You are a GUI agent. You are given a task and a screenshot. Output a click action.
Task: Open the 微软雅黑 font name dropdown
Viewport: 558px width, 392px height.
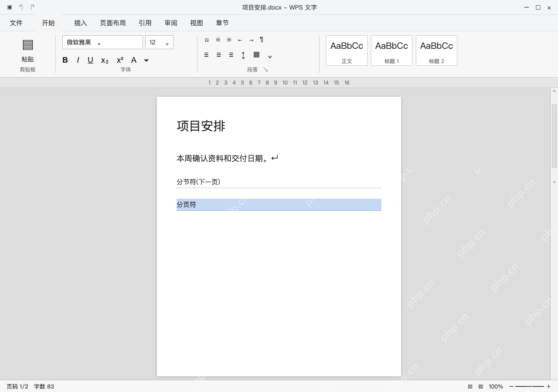point(102,42)
